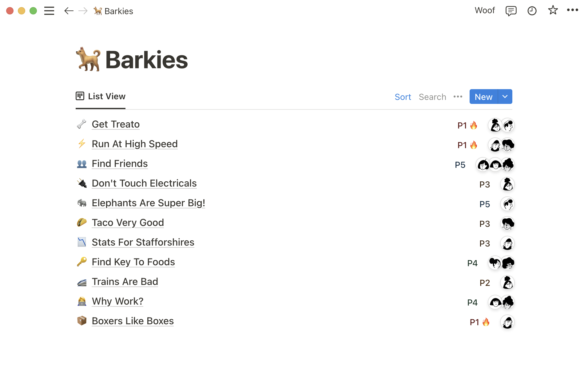588x367 pixels.
Task: Open the view options ellipsis next to New
Action: pos(458,97)
